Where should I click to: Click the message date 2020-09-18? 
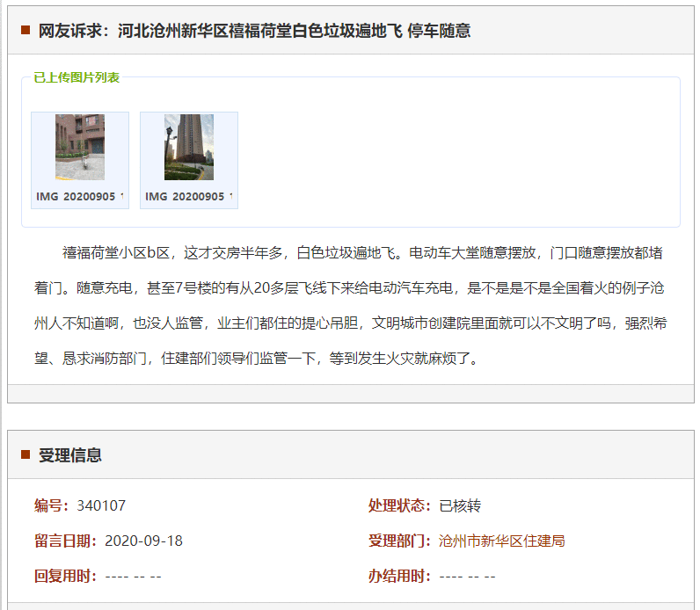(143, 541)
